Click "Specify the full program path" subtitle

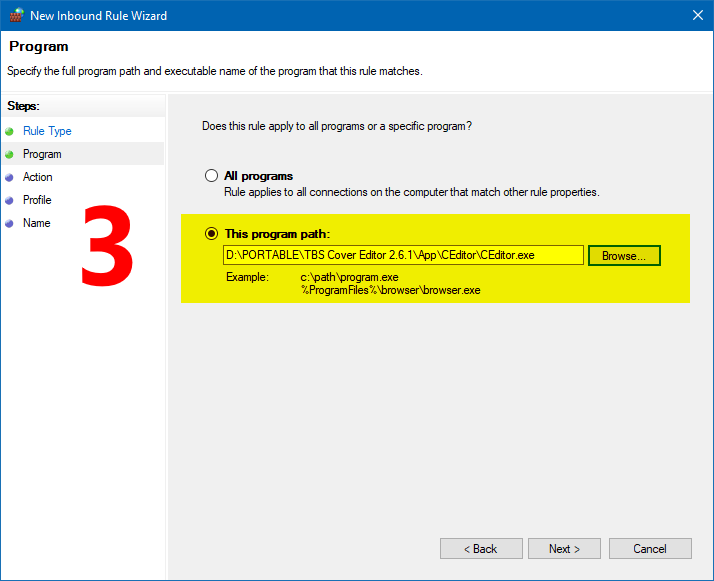point(215,71)
